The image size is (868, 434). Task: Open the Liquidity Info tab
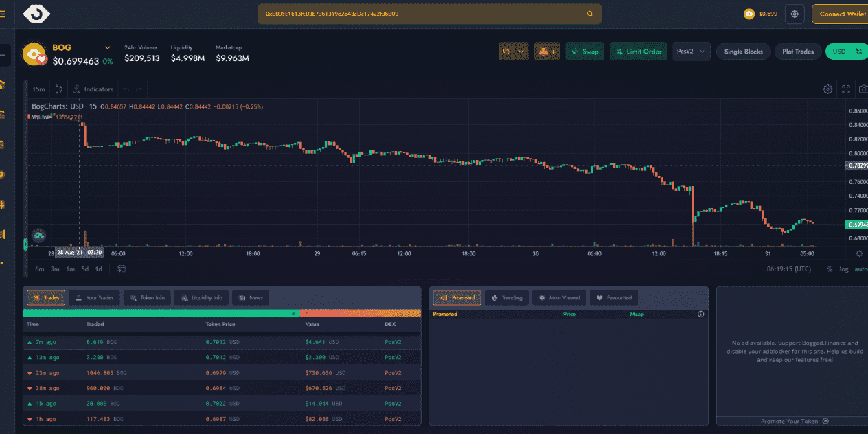tap(201, 298)
